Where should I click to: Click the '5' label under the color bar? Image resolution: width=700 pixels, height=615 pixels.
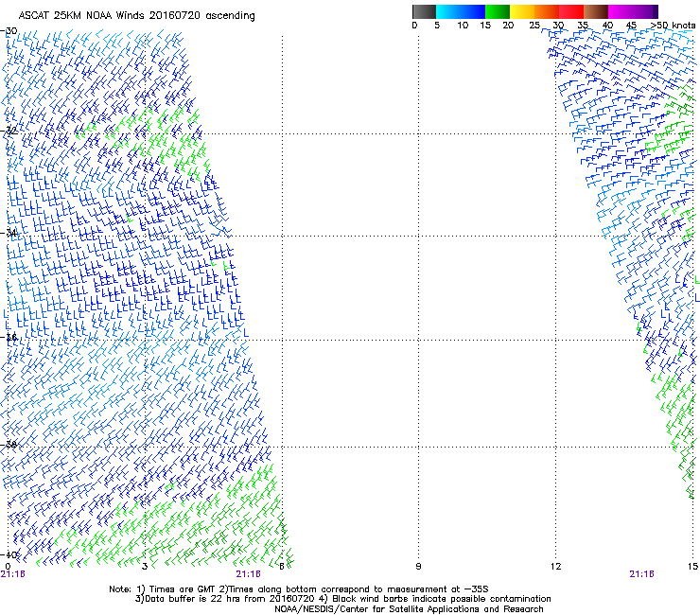[x=437, y=26]
